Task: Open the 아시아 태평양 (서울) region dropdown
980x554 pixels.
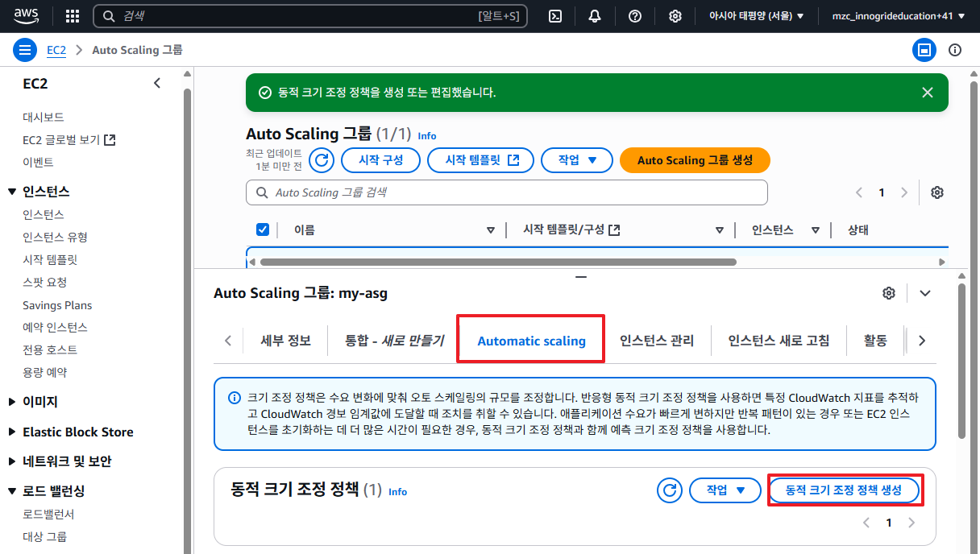Action: 756,16
